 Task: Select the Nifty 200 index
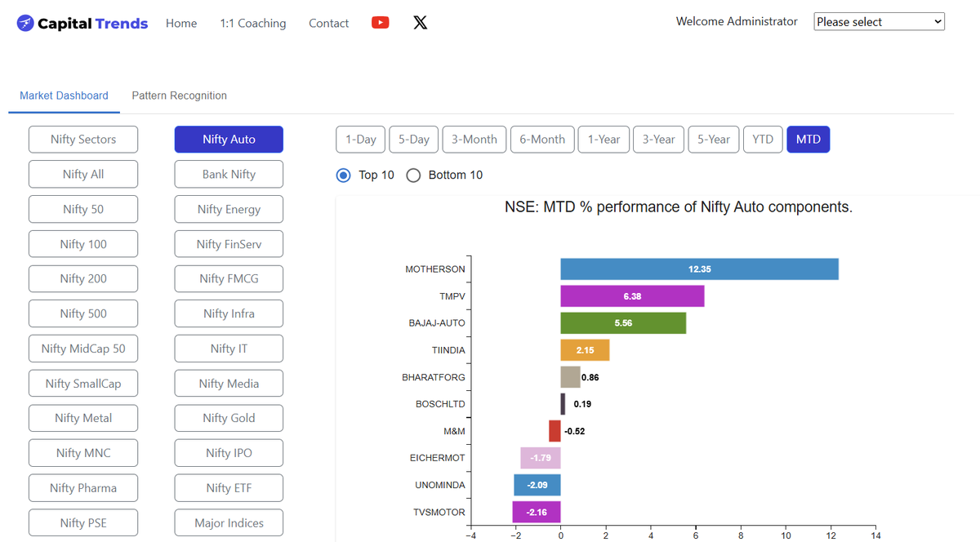coord(83,278)
